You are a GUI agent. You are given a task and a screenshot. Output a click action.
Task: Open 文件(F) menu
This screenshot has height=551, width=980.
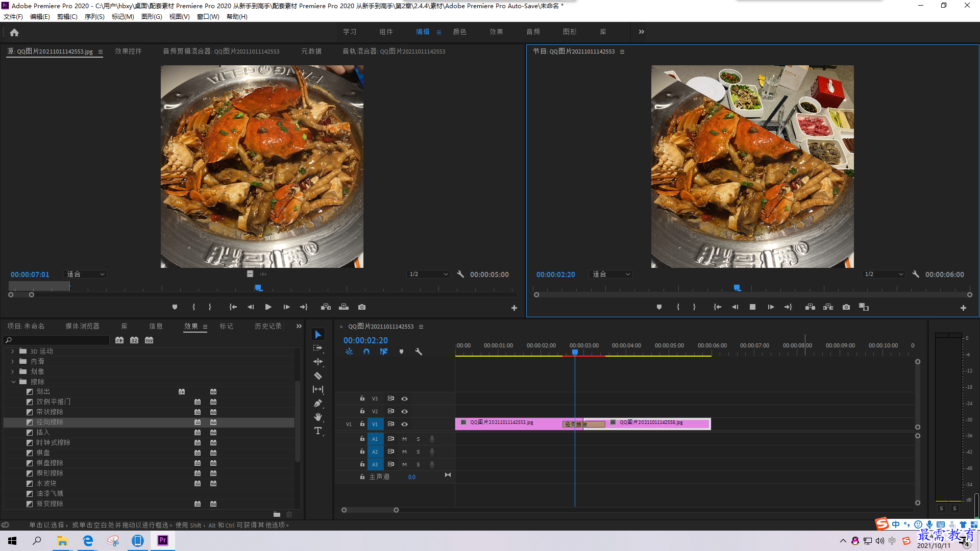pyautogui.click(x=13, y=17)
